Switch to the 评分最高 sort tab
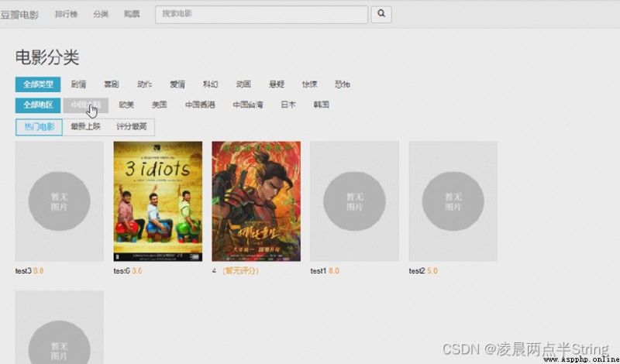Image resolution: width=620 pixels, height=364 pixels. pyautogui.click(x=131, y=127)
